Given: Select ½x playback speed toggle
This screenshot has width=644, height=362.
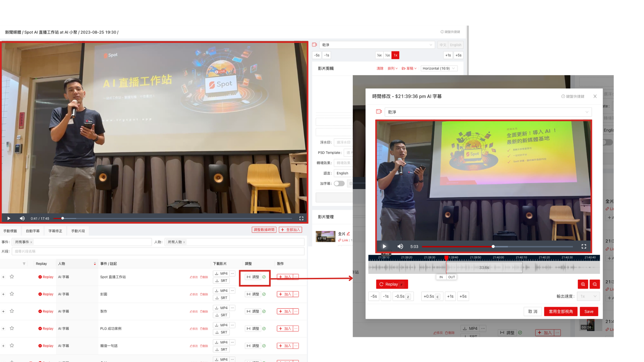Looking at the screenshot, I should pos(387,55).
